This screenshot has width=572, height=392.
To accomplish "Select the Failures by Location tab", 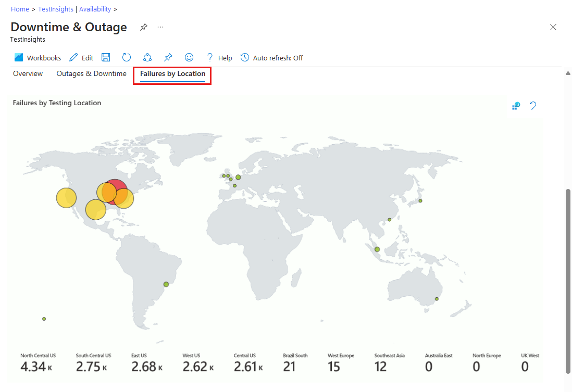I will pos(172,74).
